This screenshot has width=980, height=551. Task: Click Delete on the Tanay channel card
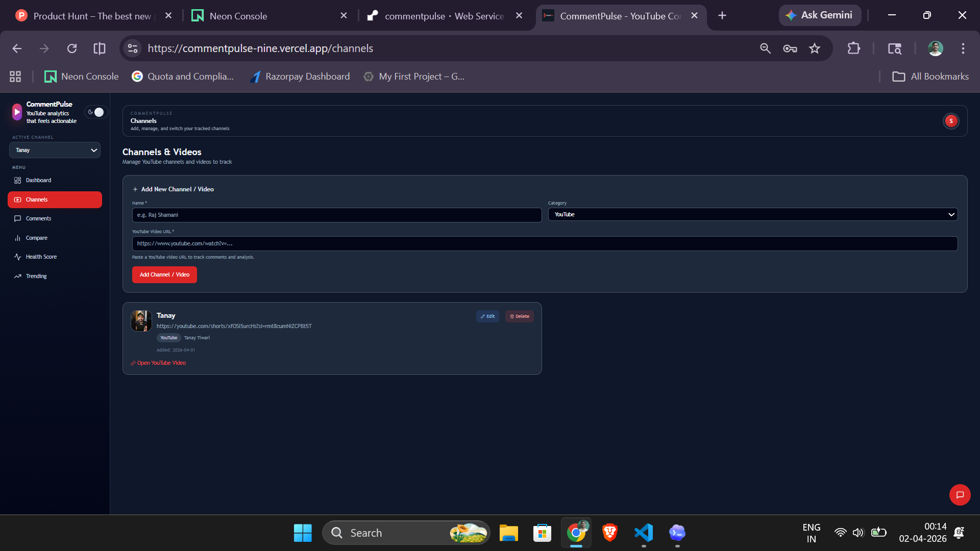[519, 316]
